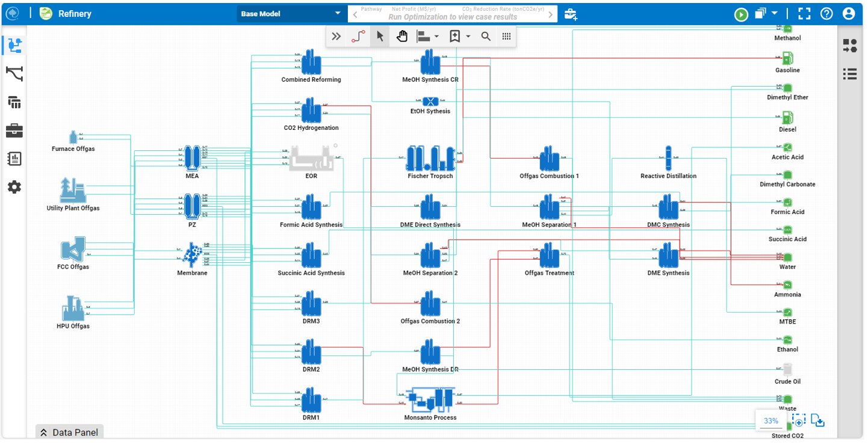Viewport: 868px width, 445px height.
Task: Select the PZ capture unit
Action: (x=192, y=207)
